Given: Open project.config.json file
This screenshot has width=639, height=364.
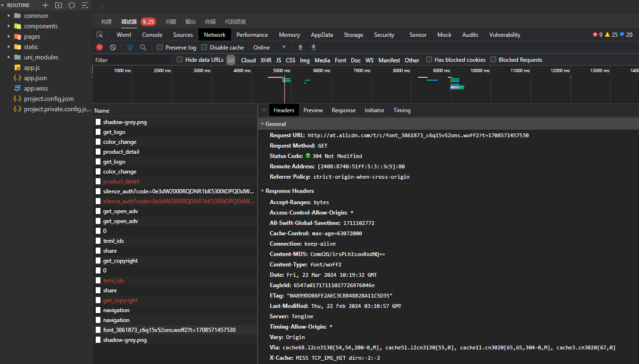Looking at the screenshot, I should tap(49, 99).
